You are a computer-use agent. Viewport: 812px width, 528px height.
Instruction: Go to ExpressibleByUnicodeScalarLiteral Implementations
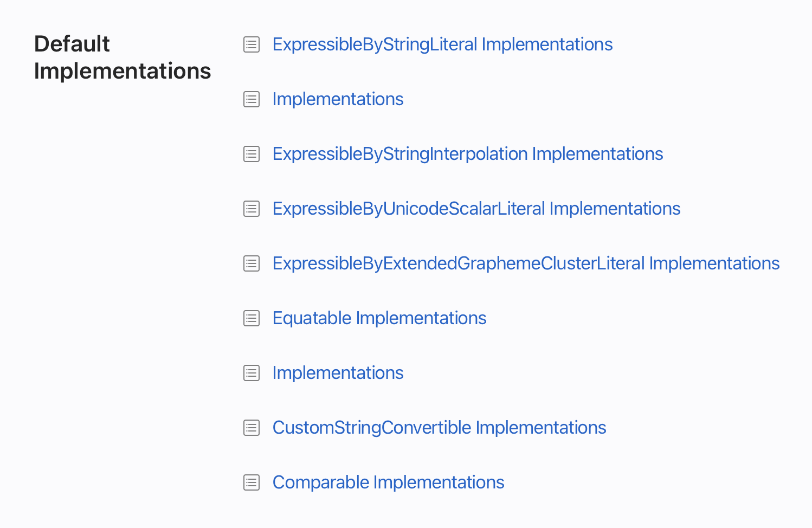[x=476, y=209]
